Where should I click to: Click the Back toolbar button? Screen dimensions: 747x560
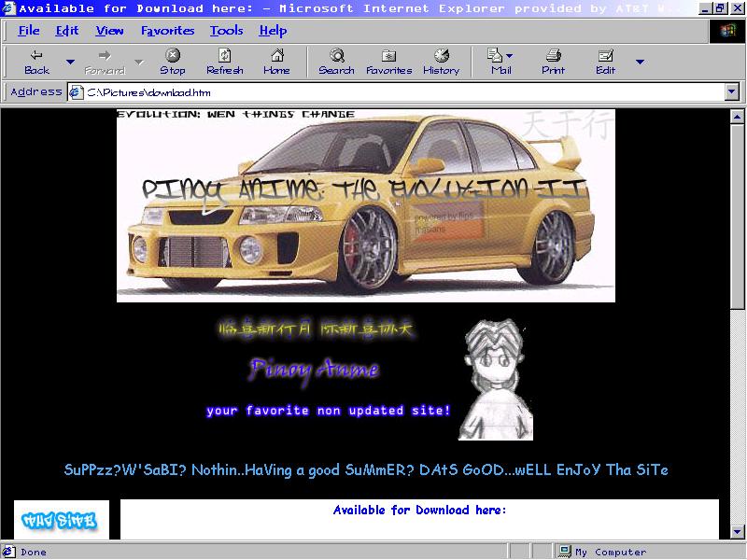click(x=36, y=62)
